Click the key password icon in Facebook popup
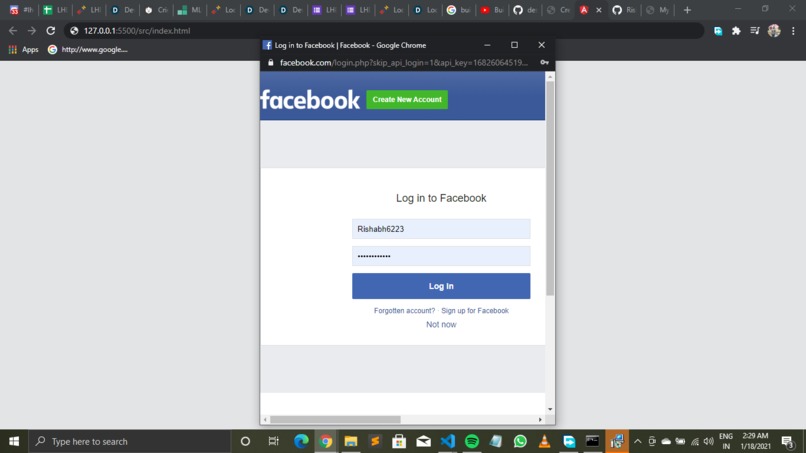This screenshot has width=806, height=453. point(544,62)
